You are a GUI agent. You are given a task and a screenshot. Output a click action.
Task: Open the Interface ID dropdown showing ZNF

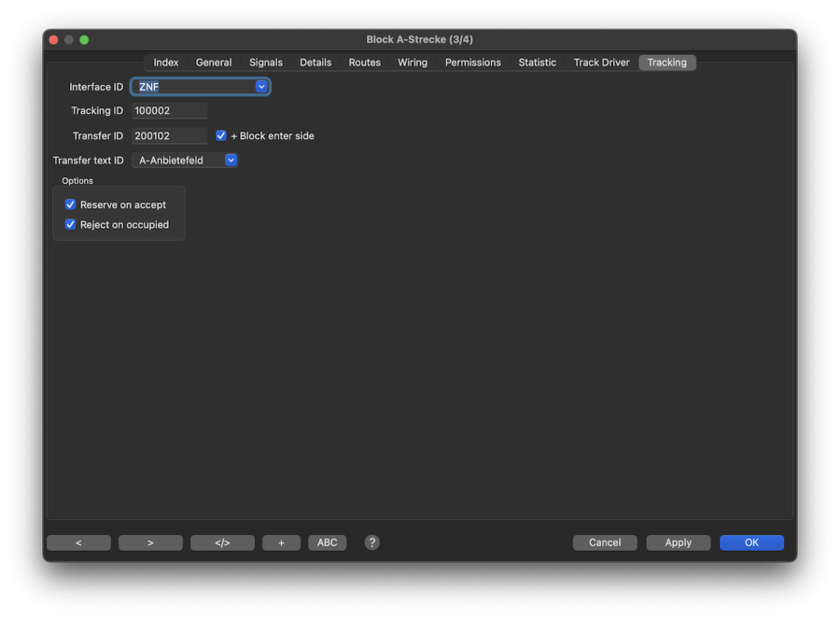coord(200,86)
